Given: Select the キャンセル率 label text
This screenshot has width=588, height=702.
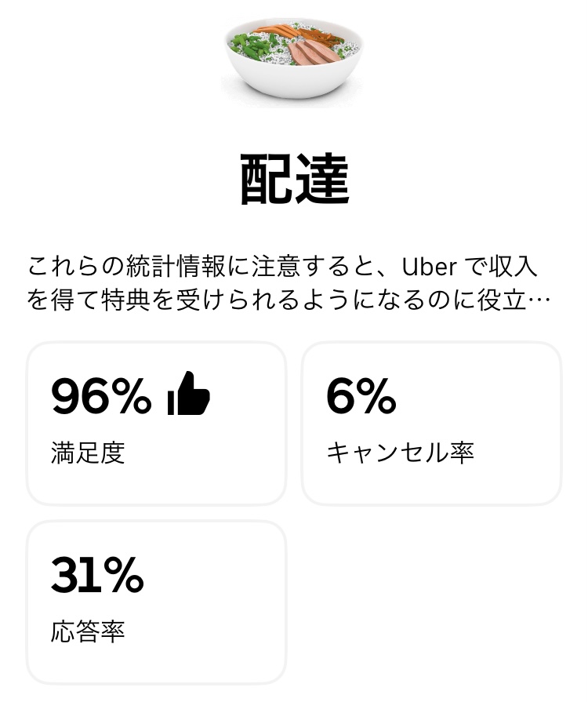Looking at the screenshot, I should point(400,453).
